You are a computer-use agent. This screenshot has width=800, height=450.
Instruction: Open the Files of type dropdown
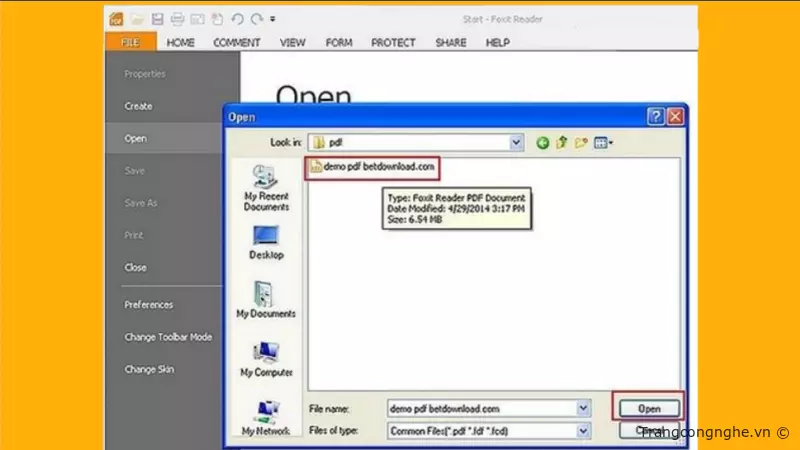coord(583,430)
